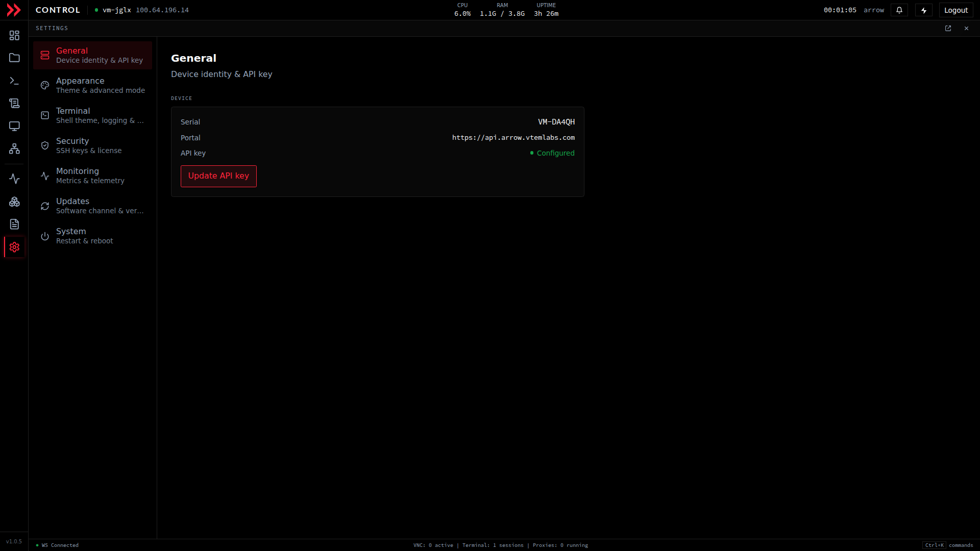This screenshot has height=551, width=980.
Task: Click the Update API key button
Action: [218, 176]
